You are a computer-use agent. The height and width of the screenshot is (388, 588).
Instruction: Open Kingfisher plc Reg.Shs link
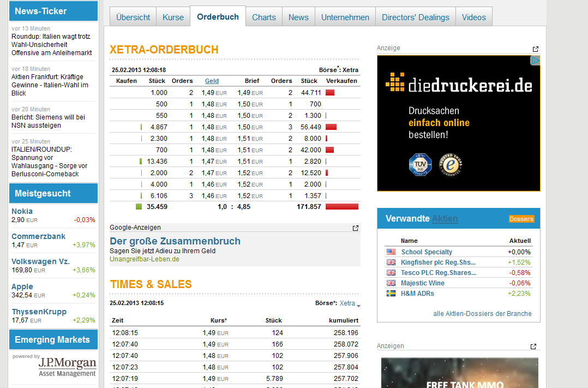coord(439,262)
